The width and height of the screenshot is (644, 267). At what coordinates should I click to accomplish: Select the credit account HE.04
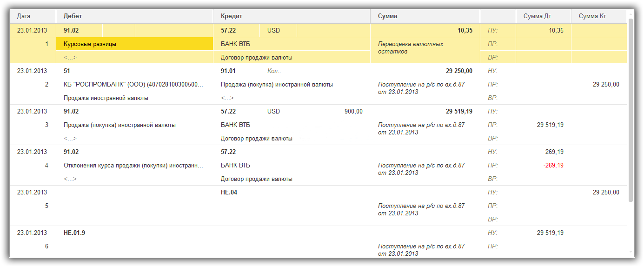click(x=229, y=193)
